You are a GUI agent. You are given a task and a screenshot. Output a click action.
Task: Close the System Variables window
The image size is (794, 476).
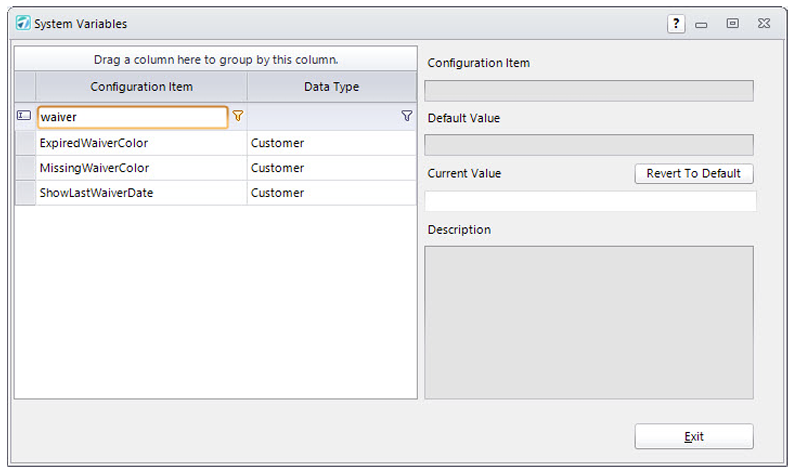[x=764, y=23]
